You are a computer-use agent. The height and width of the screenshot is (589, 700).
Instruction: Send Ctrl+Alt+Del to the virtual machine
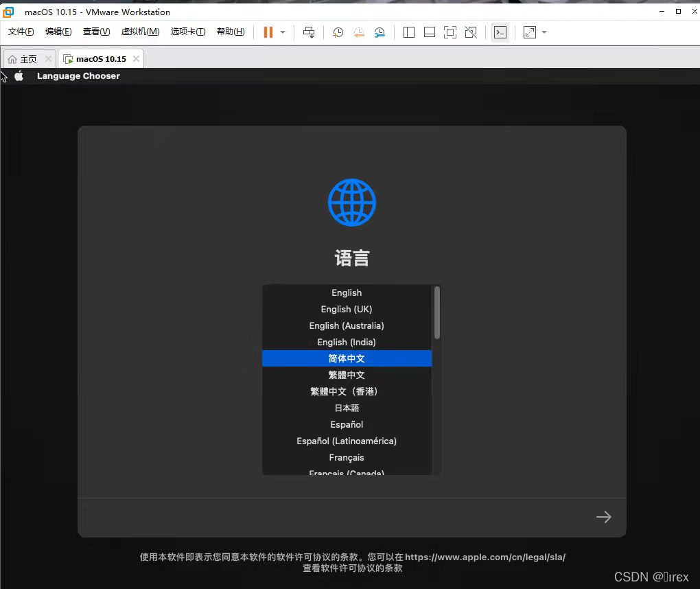pos(309,32)
